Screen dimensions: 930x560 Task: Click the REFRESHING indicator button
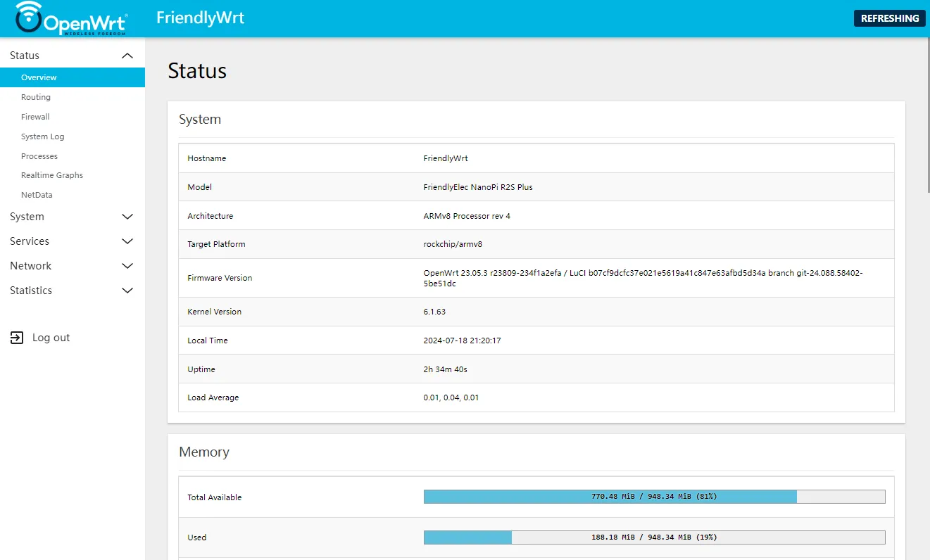889,18
